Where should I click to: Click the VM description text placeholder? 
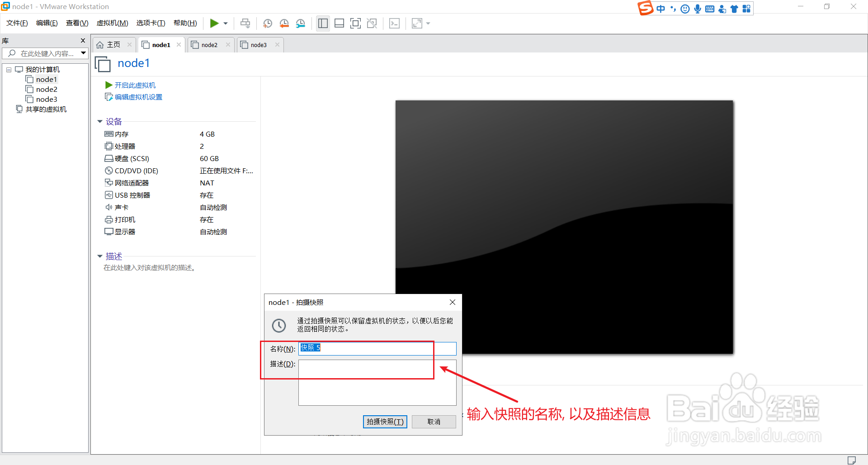150,268
